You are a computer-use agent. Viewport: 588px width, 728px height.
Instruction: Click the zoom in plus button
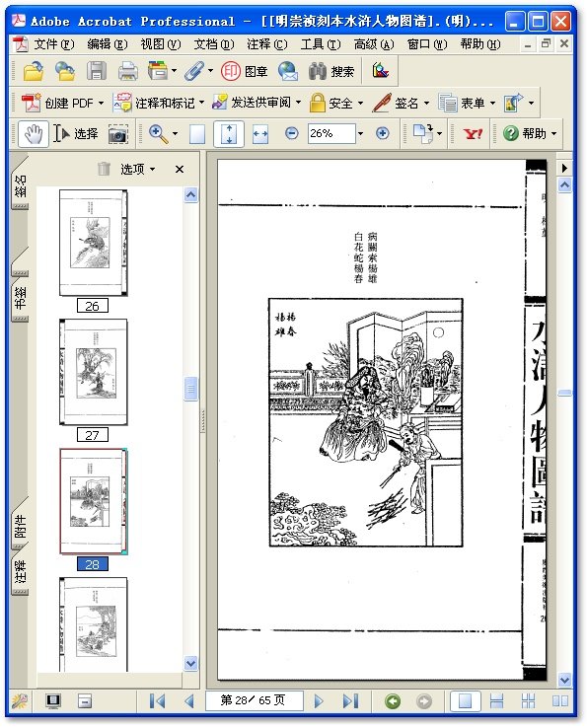tap(382, 134)
